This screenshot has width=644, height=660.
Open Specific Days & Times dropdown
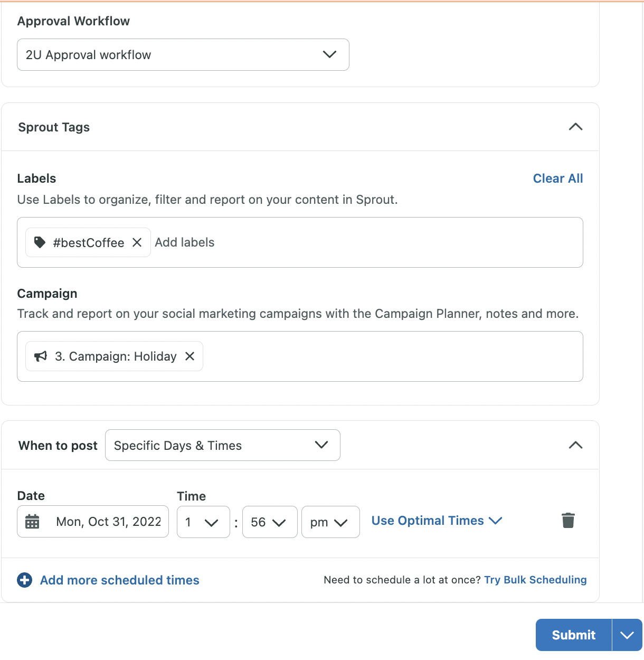(x=223, y=445)
